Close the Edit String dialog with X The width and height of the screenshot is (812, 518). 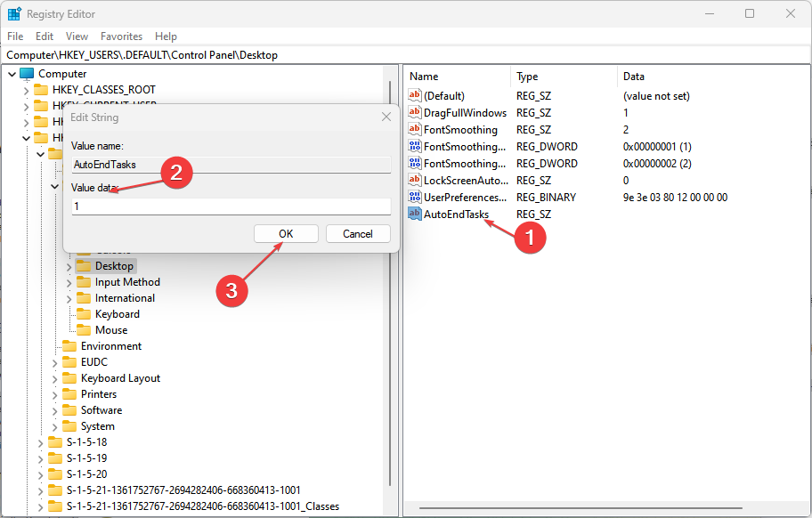pos(386,117)
